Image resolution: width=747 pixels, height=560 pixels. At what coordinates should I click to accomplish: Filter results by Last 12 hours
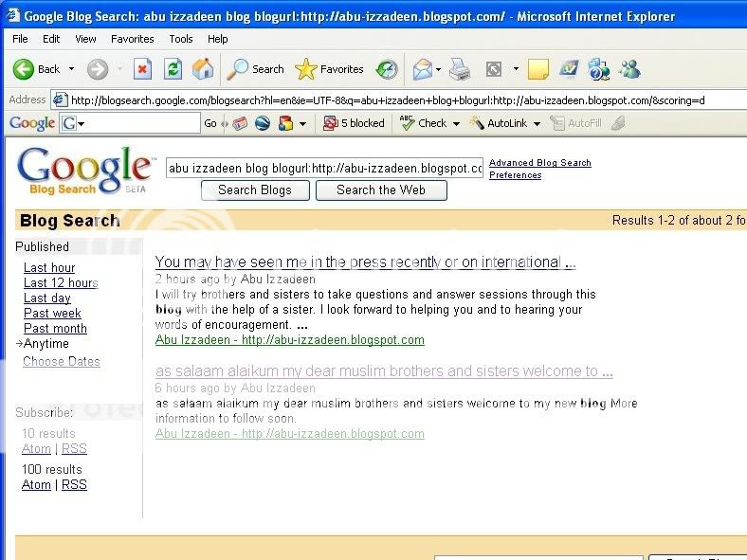(61, 283)
